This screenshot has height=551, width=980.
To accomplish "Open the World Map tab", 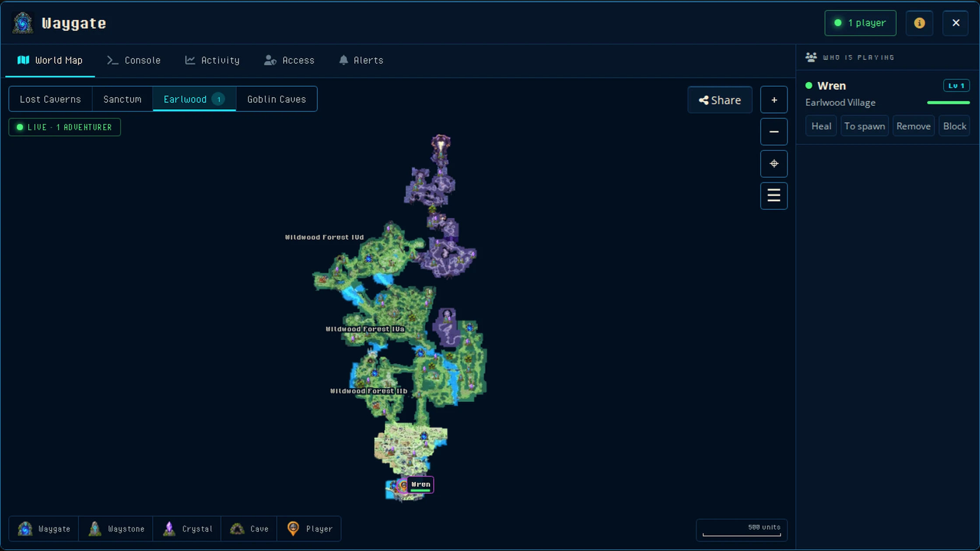I will (x=50, y=60).
